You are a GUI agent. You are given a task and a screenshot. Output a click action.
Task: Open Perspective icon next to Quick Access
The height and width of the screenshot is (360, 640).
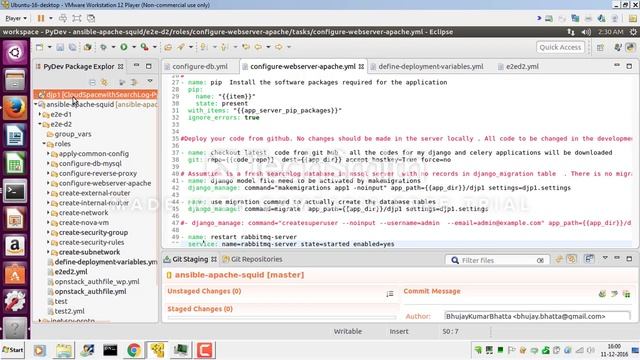pyautogui.click(x=600, y=47)
